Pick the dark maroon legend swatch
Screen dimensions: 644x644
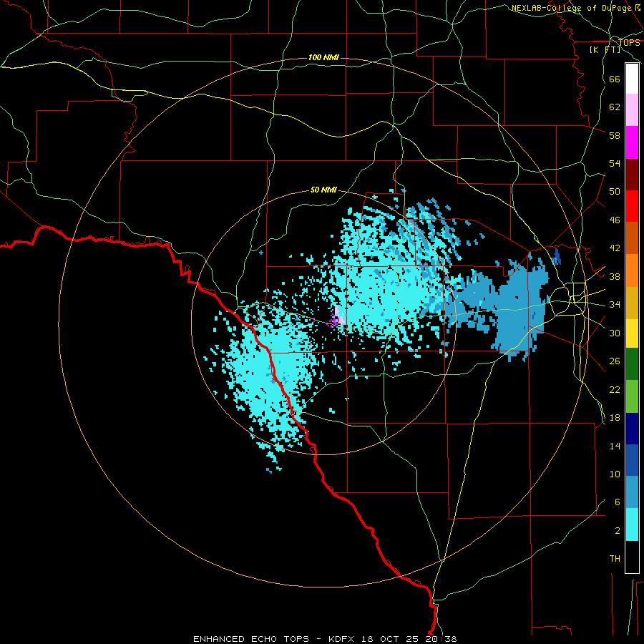click(632, 175)
